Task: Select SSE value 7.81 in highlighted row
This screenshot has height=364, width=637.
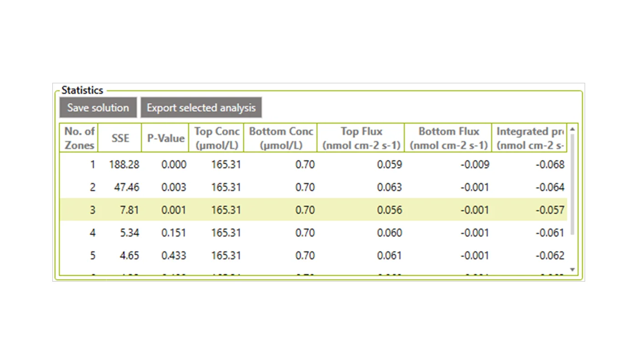Action: click(x=129, y=210)
